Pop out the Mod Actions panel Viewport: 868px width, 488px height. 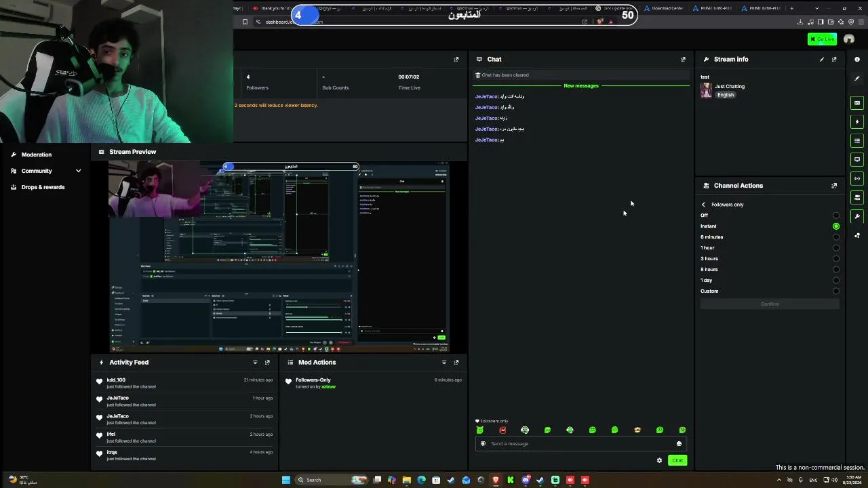[x=456, y=363]
